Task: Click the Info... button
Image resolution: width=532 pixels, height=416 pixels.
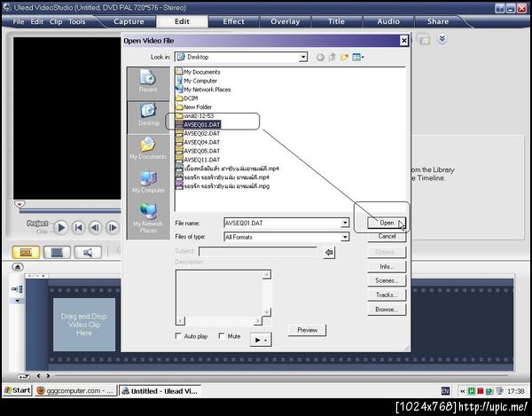Action: point(387,266)
